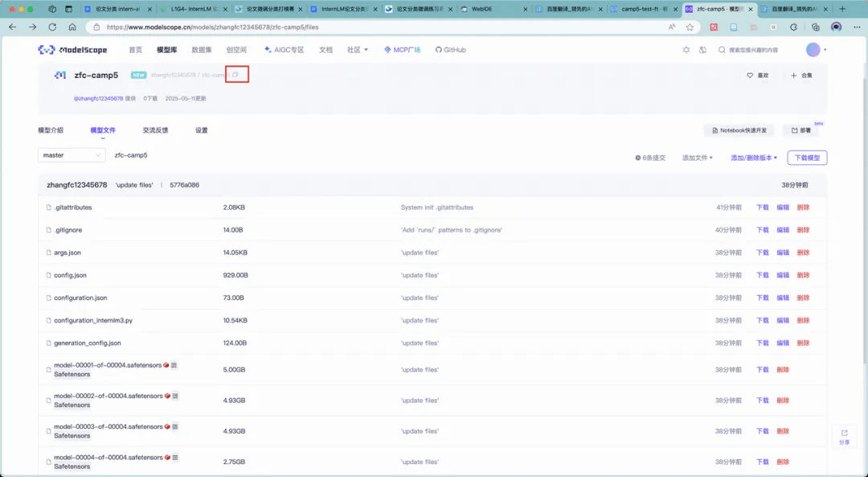Switch to the 模型介绍 tab
Viewport: 868px width, 477px height.
pos(51,130)
